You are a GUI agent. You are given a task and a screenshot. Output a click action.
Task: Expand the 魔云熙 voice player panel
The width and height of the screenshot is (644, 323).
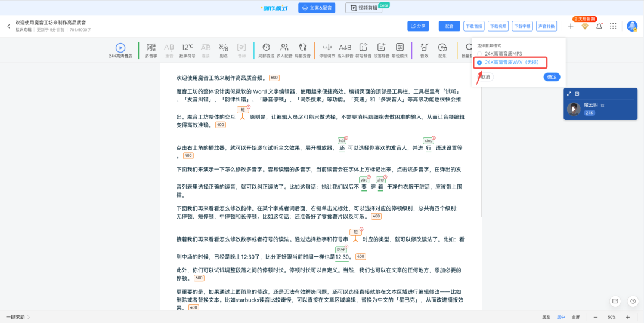[x=569, y=94]
